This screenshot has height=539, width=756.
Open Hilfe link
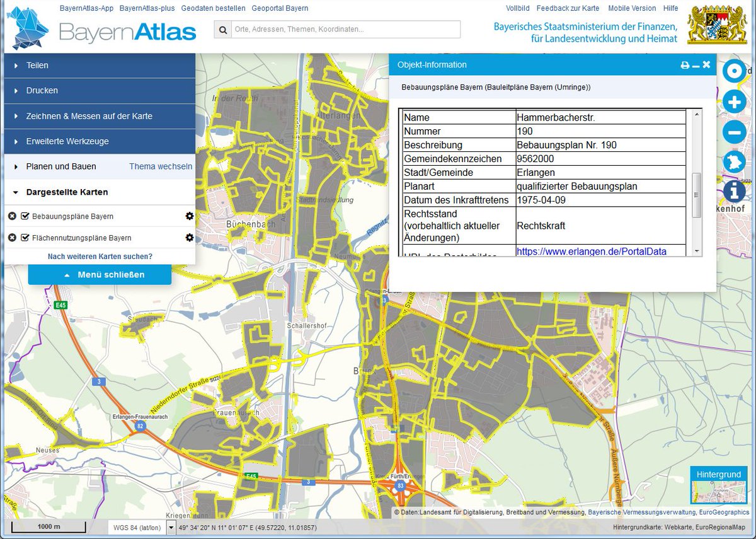point(670,8)
